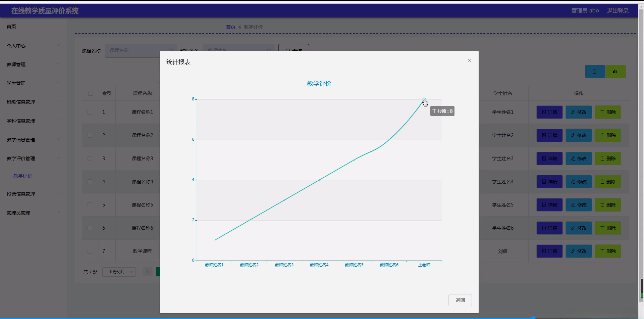Open the green bar chart statistics icon
The height and width of the screenshot is (319, 644).
(x=615, y=71)
